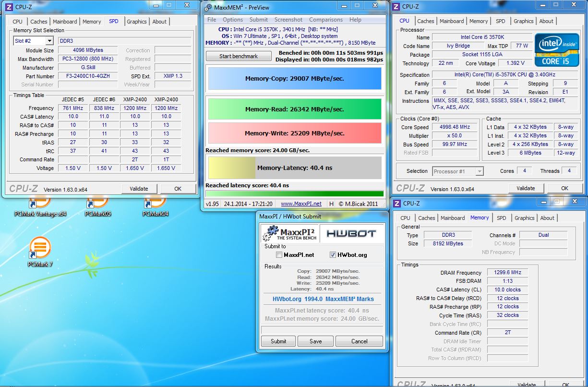Open the Options menu in MaxxMEM²
This screenshot has height=387, width=588.
coord(233,20)
